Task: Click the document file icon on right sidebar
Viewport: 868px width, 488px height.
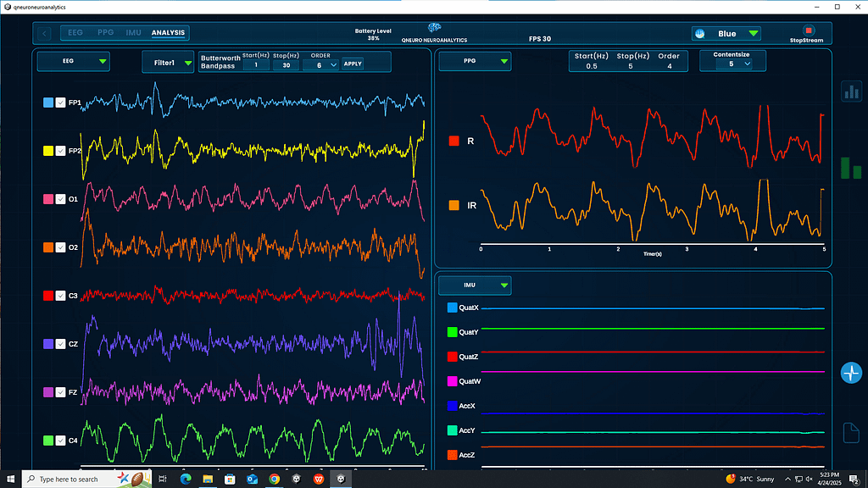Action: [x=851, y=432]
